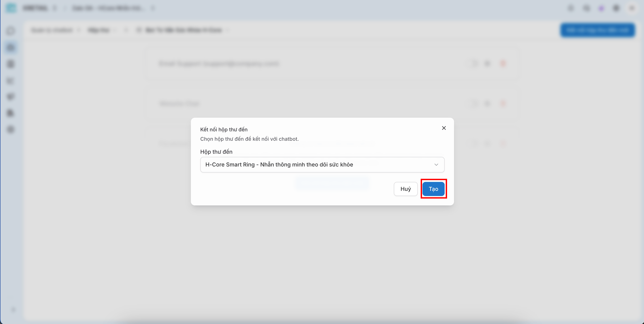Close the Kết nối hộp thư đến dialog
644x324 pixels.
(x=444, y=128)
